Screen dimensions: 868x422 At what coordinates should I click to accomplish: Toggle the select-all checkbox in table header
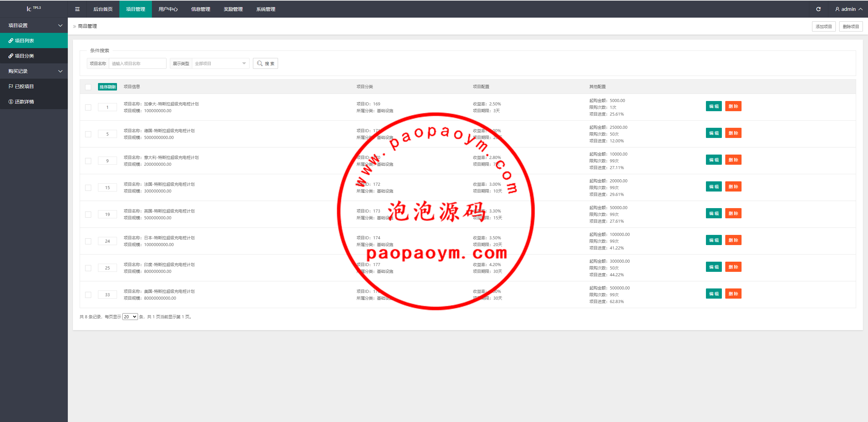click(88, 87)
